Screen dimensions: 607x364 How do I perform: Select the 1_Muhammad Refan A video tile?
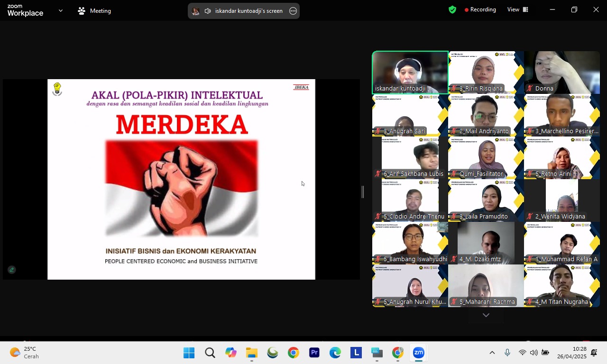[x=562, y=243]
